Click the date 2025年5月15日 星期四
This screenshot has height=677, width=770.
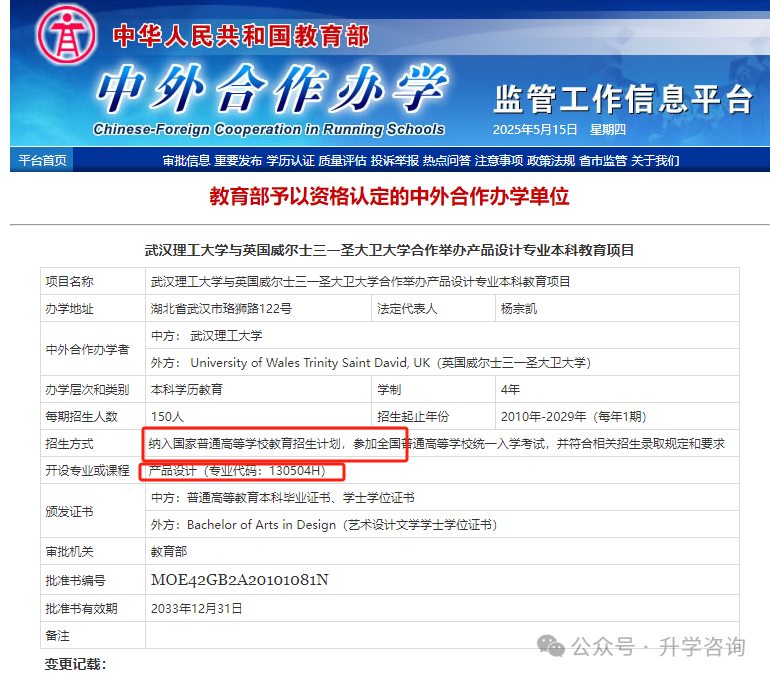point(559,130)
